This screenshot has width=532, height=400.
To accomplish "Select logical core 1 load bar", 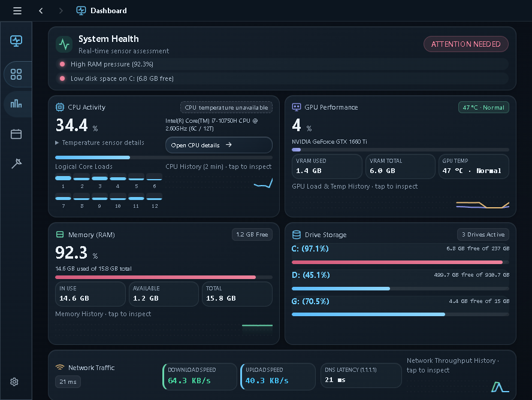I will pyautogui.click(x=63, y=178).
